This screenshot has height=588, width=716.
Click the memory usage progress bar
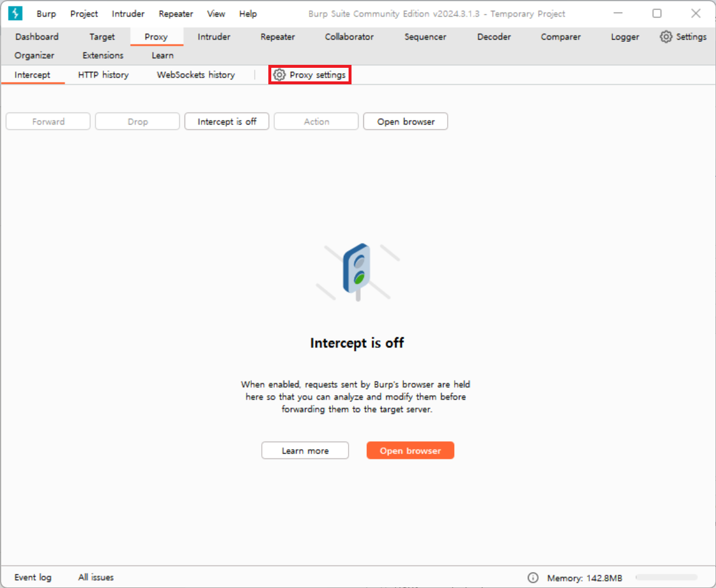tap(666, 577)
